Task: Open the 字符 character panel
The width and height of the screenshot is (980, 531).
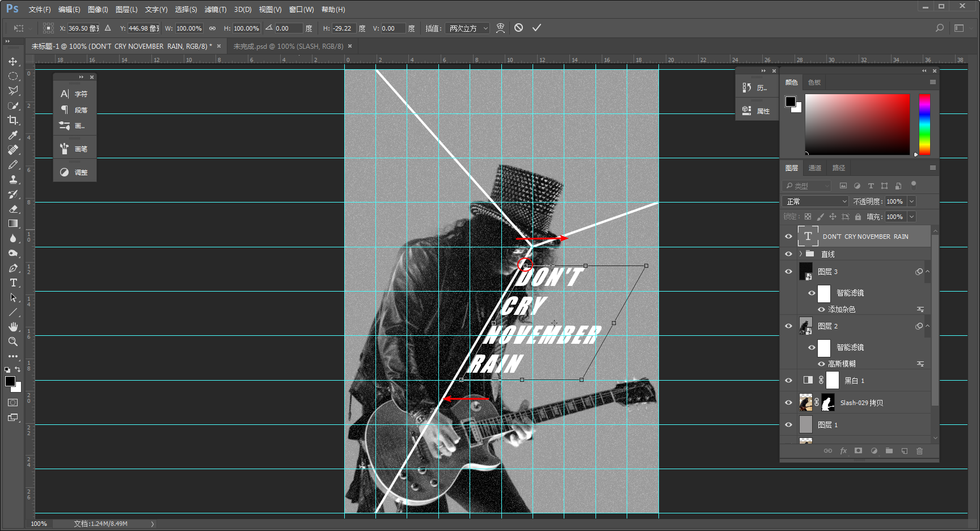Action: tap(74, 94)
